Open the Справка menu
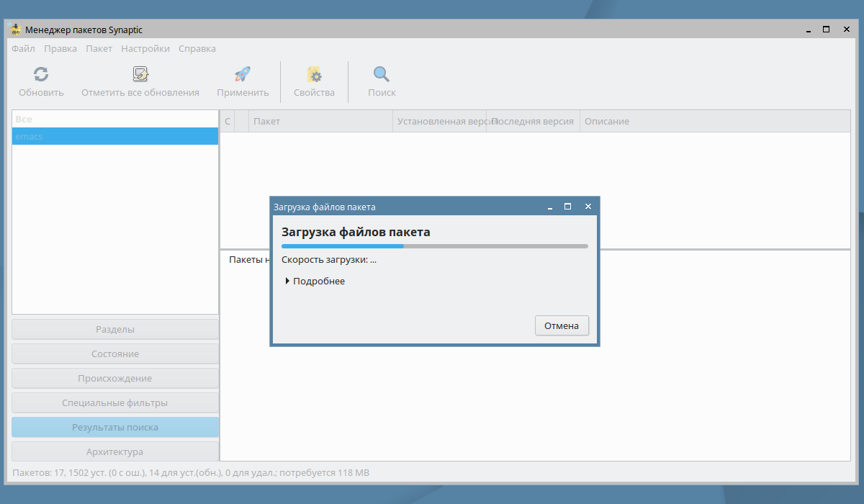Image resolution: width=864 pixels, height=504 pixels. 197,49
